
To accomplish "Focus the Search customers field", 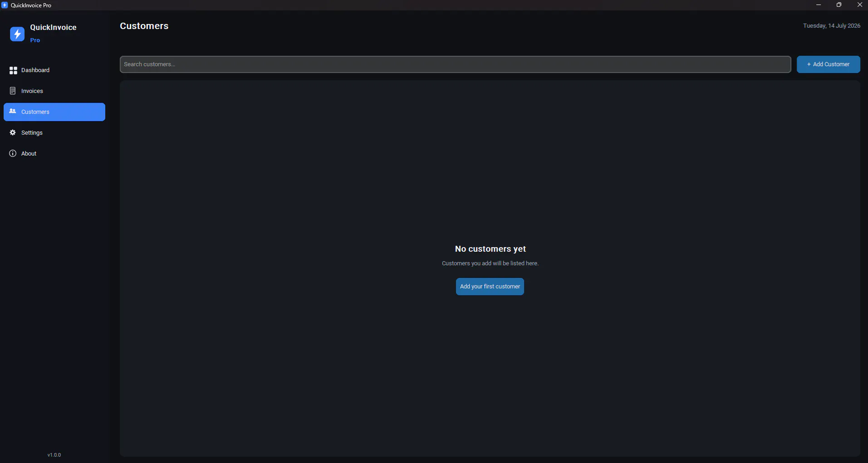I will (455, 64).
